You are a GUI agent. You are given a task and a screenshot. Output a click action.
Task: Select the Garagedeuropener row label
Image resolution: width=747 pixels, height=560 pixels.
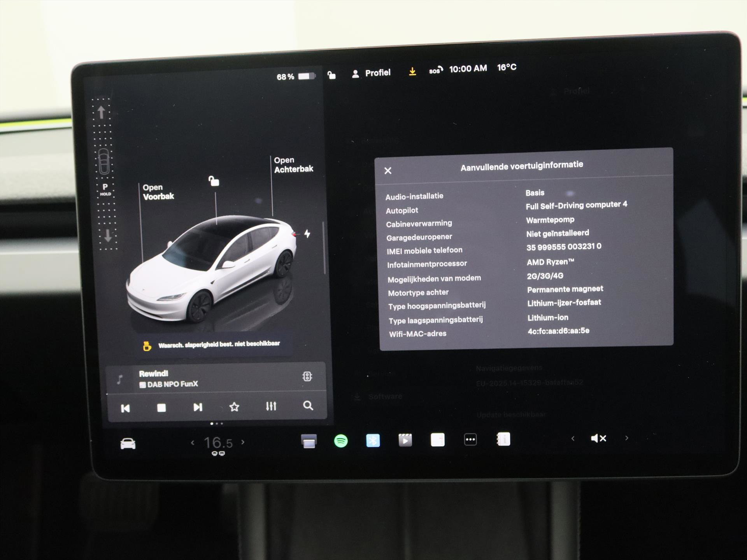[x=419, y=237]
